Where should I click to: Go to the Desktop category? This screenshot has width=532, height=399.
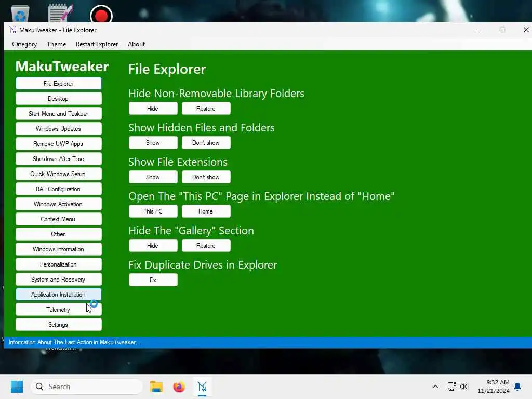pos(58,99)
